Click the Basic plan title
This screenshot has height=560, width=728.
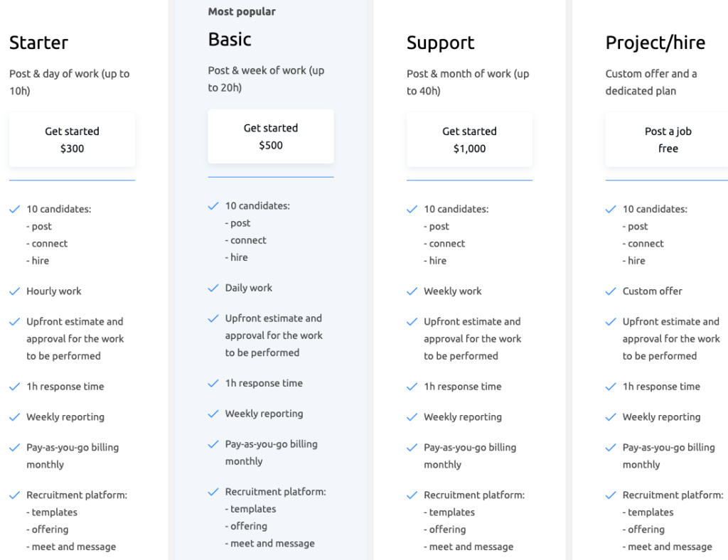click(x=230, y=39)
